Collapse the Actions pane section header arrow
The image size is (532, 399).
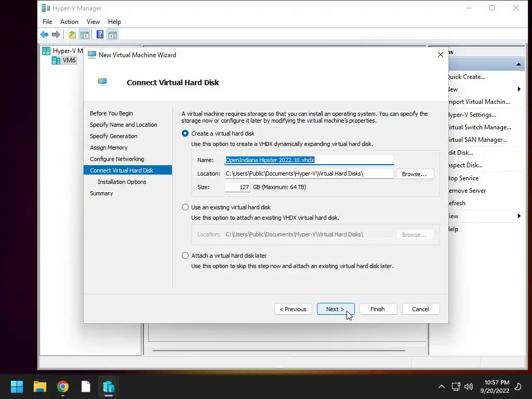click(x=518, y=64)
